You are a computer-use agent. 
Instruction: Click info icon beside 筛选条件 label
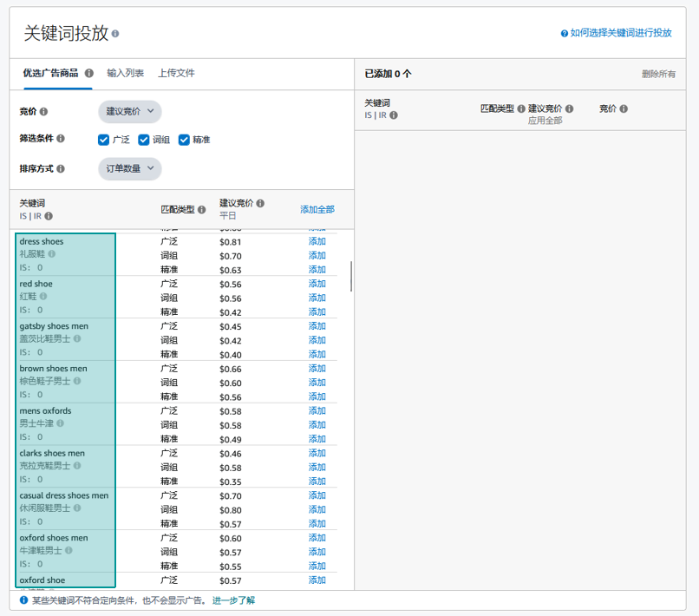pyautogui.click(x=61, y=138)
